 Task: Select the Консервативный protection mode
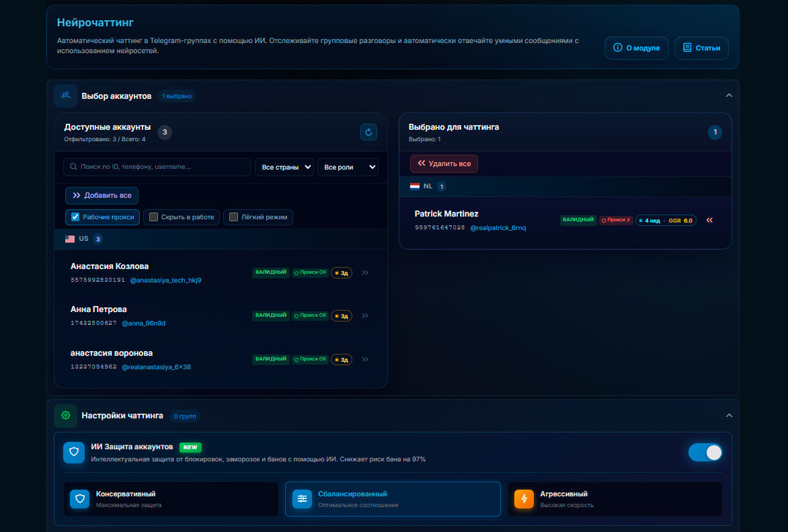pyautogui.click(x=171, y=499)
